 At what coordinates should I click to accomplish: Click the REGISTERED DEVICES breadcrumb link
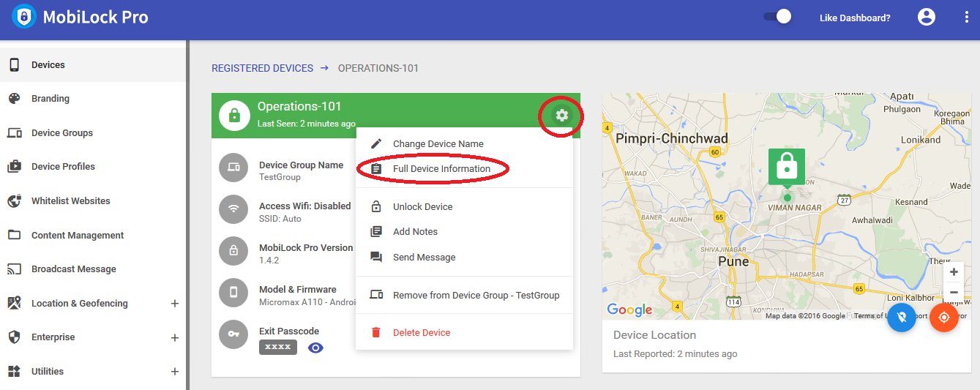click(262, 68)
